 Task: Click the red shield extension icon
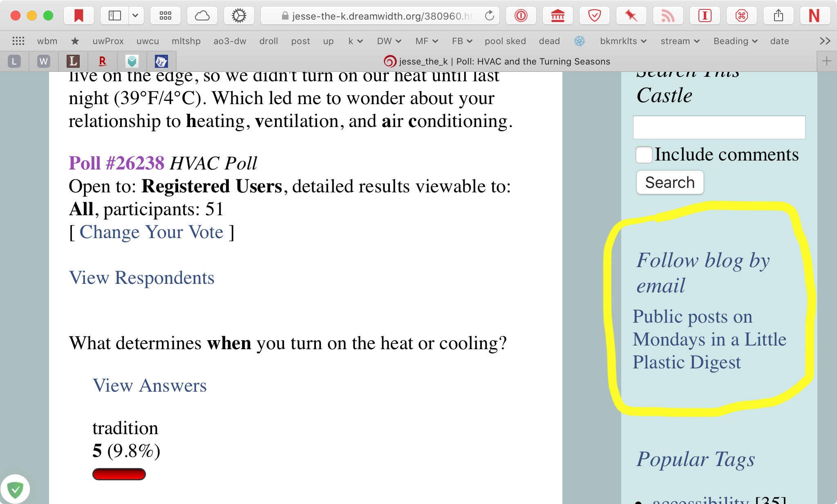(x=594, y=16)
